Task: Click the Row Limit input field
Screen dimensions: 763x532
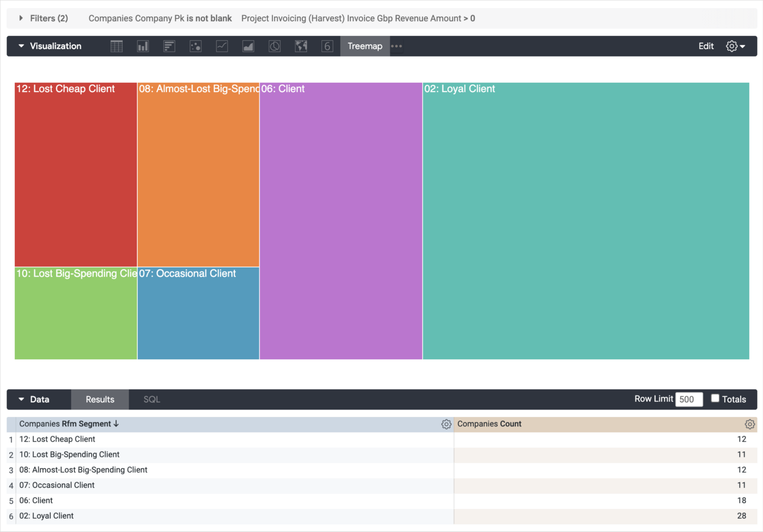Action: point(688,399)
